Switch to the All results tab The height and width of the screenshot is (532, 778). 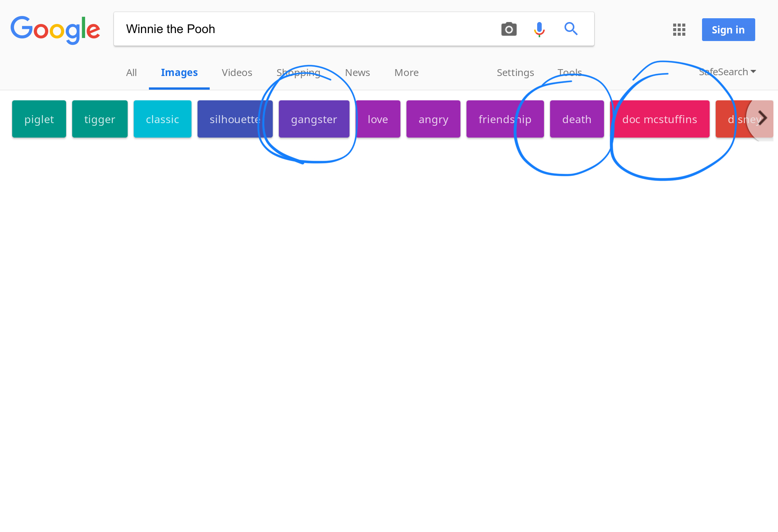coord(131,73)
